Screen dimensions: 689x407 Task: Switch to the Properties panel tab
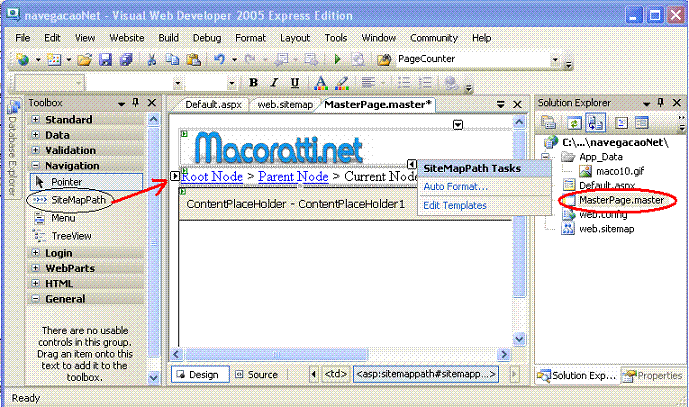point(653,376)
